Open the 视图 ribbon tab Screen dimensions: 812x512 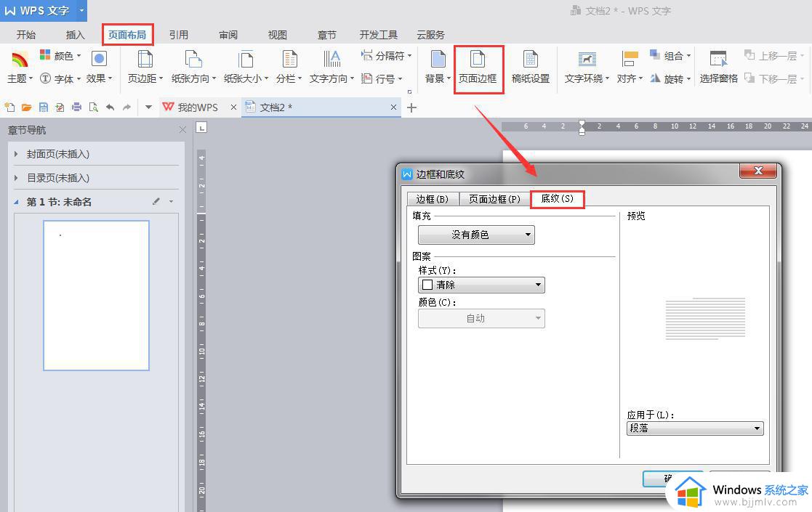point(277,35)
